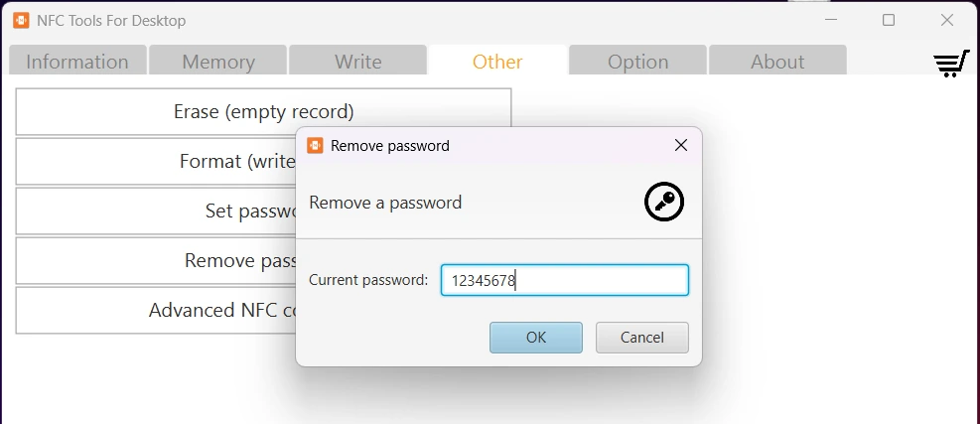Go to the Write tab
This screenshot has height=424, width=980.
(x=358, y=62)
